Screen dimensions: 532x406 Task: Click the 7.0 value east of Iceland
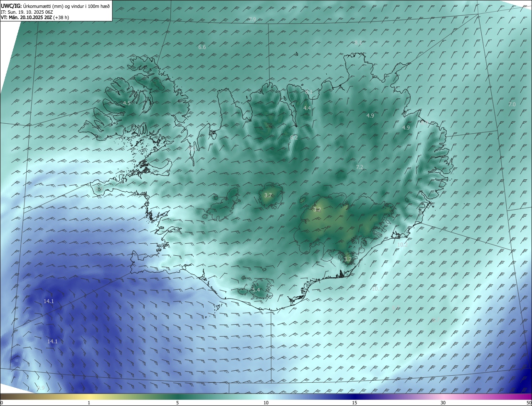tap(512, 105)
